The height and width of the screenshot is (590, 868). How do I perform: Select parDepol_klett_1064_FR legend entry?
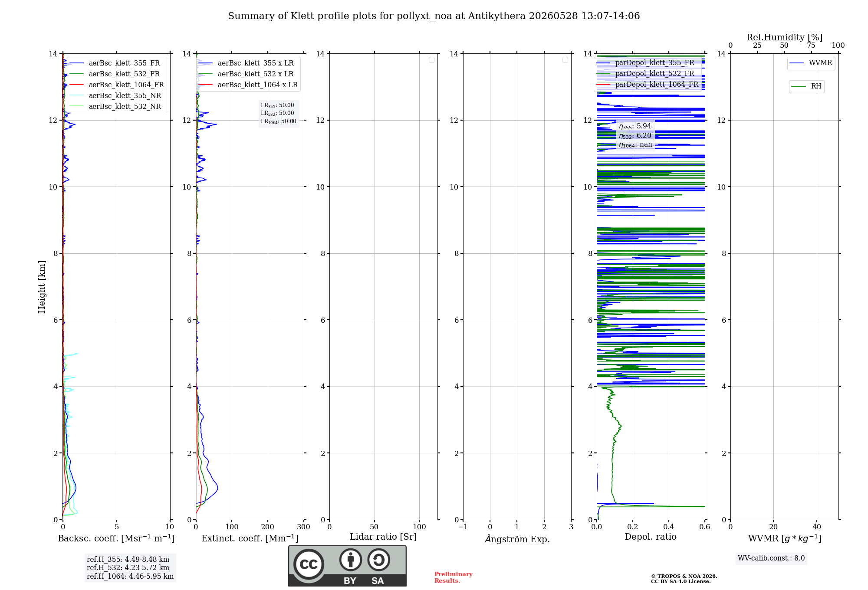tap(647, 85)
